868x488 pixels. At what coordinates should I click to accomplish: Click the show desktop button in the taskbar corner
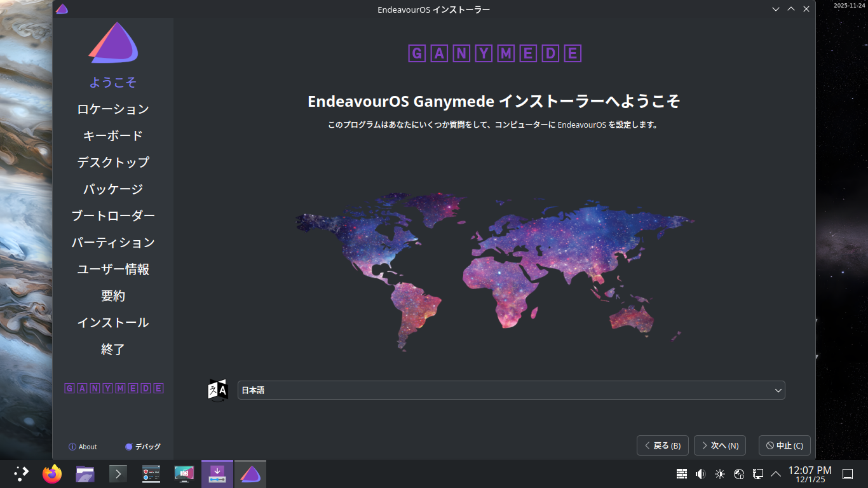point(847,473)
